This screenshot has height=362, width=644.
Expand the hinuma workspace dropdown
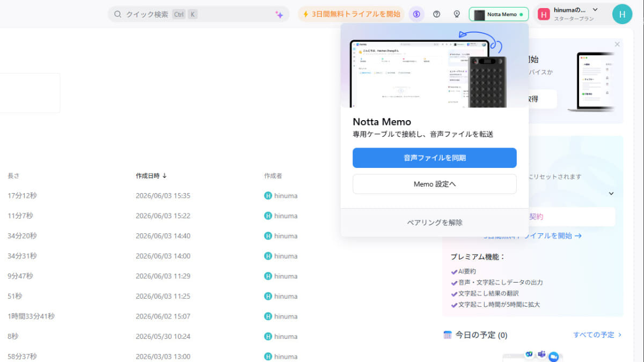coord(595,10)
